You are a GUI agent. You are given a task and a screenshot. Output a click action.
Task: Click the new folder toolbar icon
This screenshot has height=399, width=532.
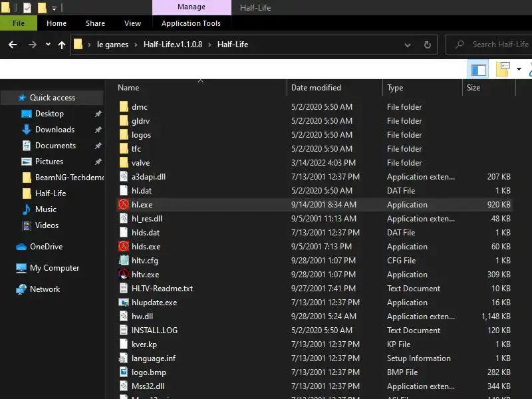coord(503,69)
